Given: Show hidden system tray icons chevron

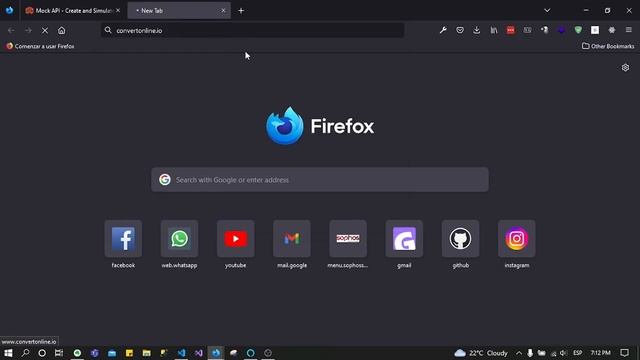Looking at the screenshot, I should 519,353.
